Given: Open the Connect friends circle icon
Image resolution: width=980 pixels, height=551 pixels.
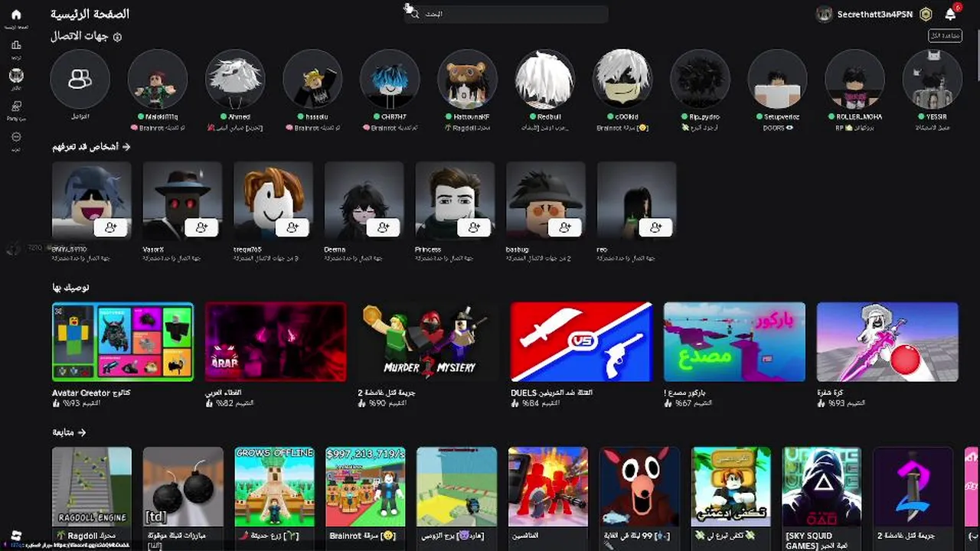Looking at the screenshot, I should (x=80, y=80).
